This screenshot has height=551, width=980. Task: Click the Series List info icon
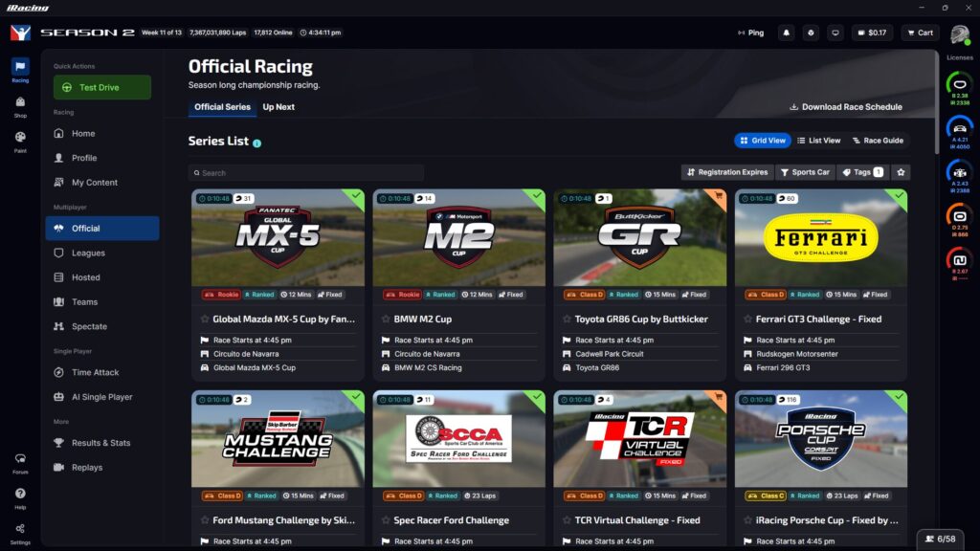click(256, 143)
